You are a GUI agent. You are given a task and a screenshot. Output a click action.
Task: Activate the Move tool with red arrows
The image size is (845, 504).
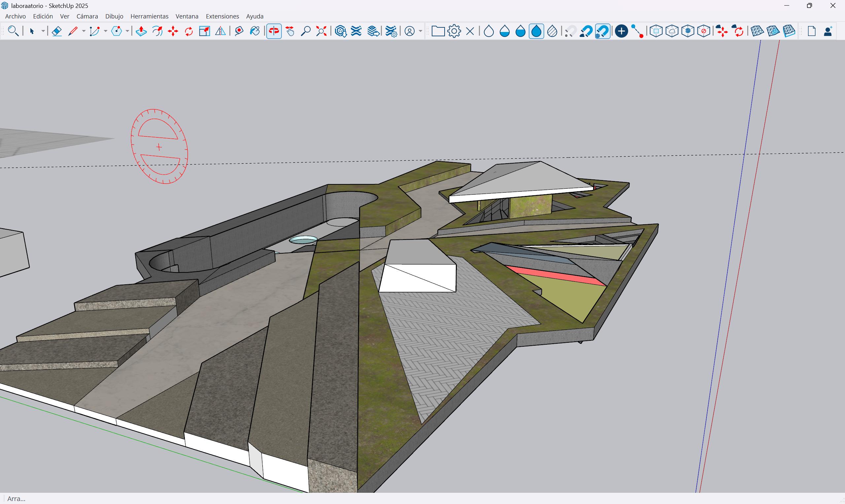point(173,31)
